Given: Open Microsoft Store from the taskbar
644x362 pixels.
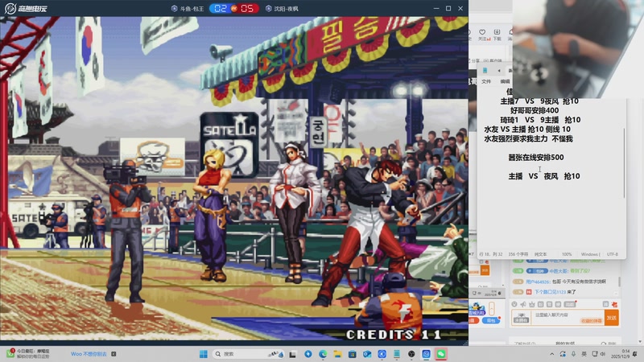Looking at the screenshot, I should pos(353,354).
